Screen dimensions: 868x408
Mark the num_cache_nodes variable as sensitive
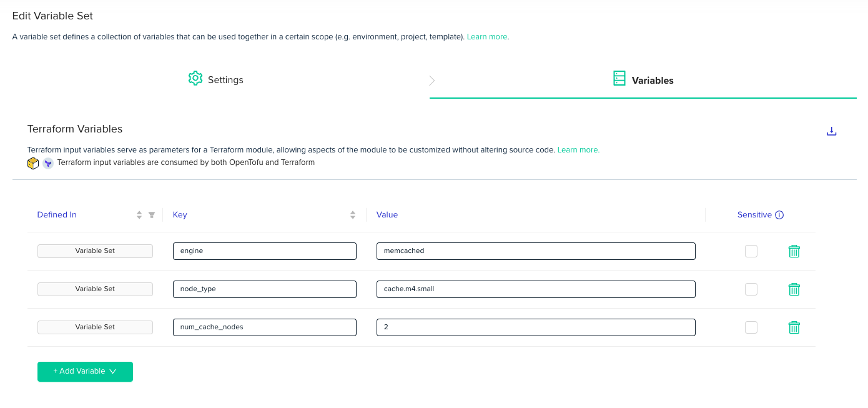[751, 327]
